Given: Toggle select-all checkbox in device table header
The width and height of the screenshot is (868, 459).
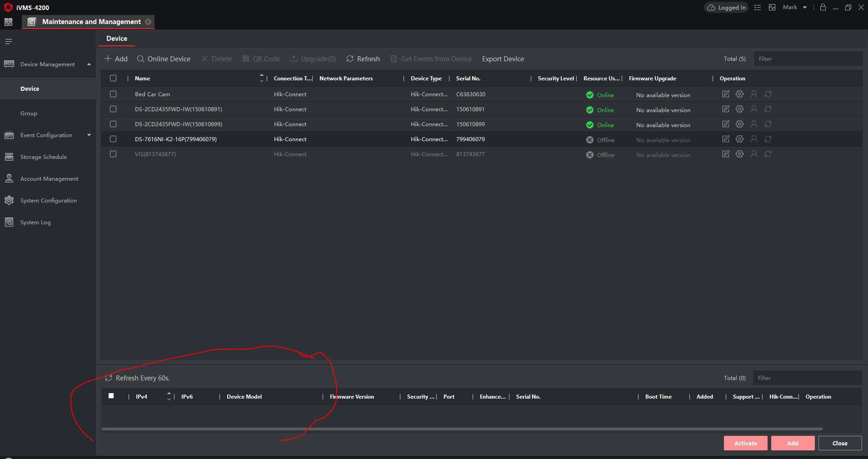Looking at the screenshot, I should coord(113,78).
